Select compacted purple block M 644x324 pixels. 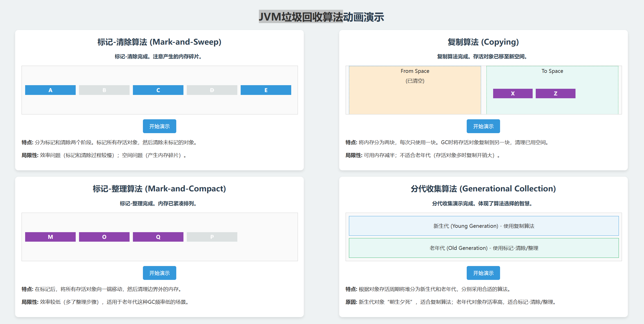50,237
